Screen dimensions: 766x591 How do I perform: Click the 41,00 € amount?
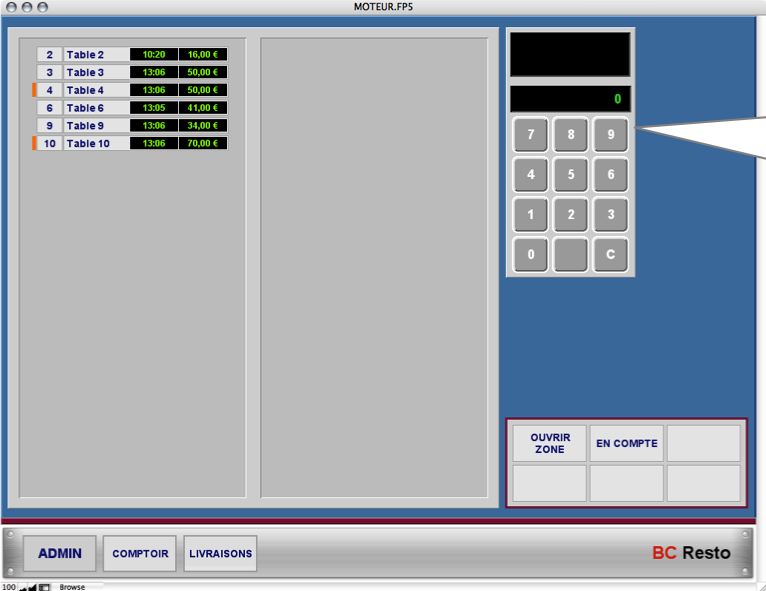click(203, 108)
